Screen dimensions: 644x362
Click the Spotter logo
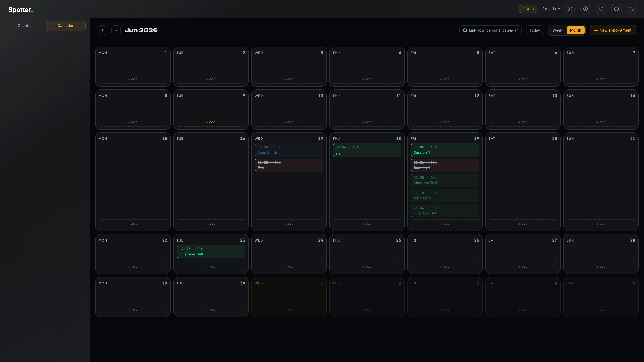pyautogui.click(x=20, y=10)
